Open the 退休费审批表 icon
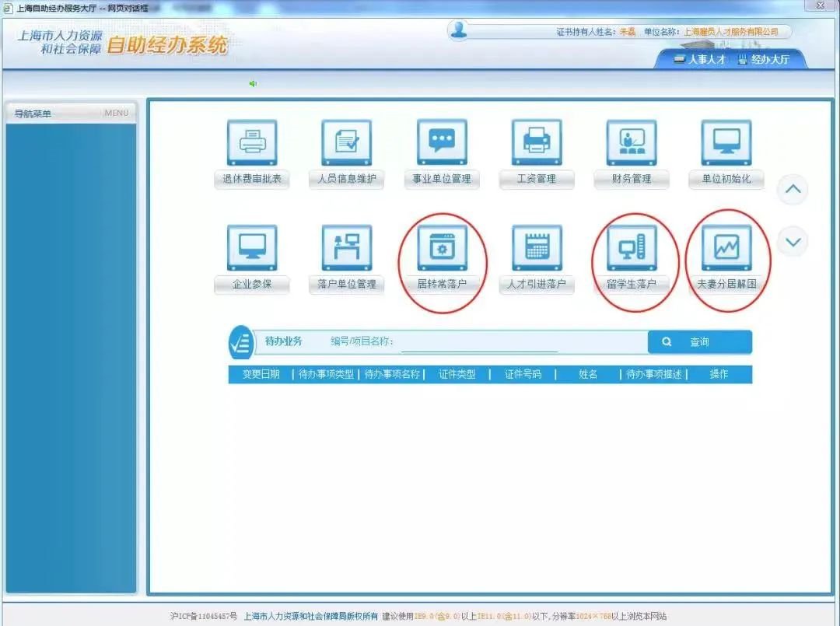Image resolution: width=840 pixels, height=626 pixels. [251, 143]
